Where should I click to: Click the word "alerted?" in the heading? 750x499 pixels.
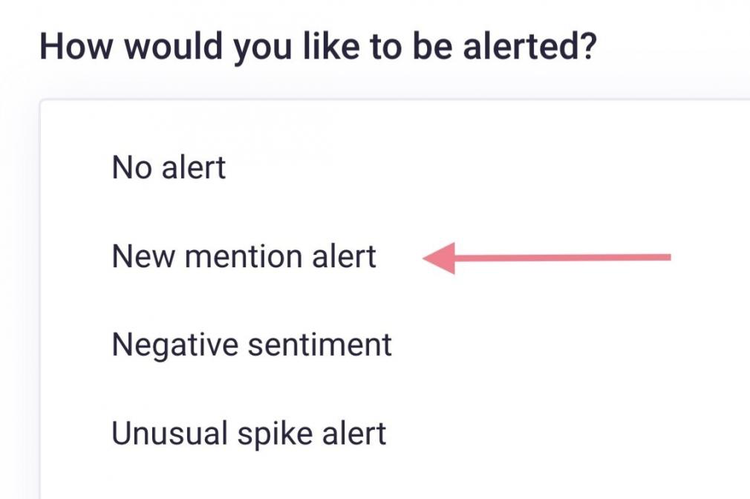pos(530,46)
